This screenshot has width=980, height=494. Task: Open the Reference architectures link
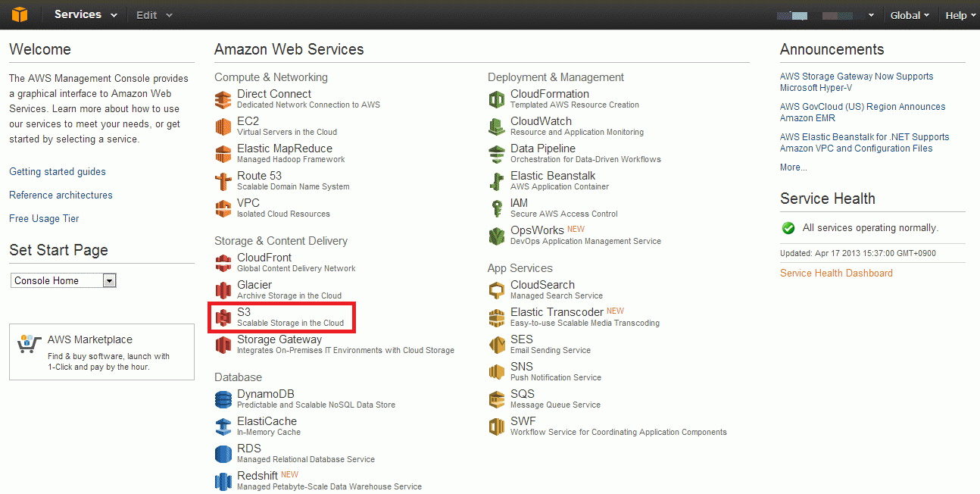[x=61, y=195]
